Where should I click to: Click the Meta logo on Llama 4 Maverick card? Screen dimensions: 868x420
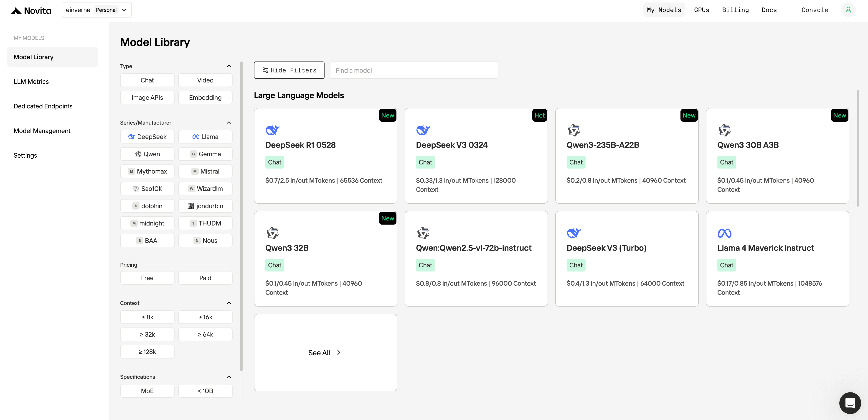click(x=724, y=233)
